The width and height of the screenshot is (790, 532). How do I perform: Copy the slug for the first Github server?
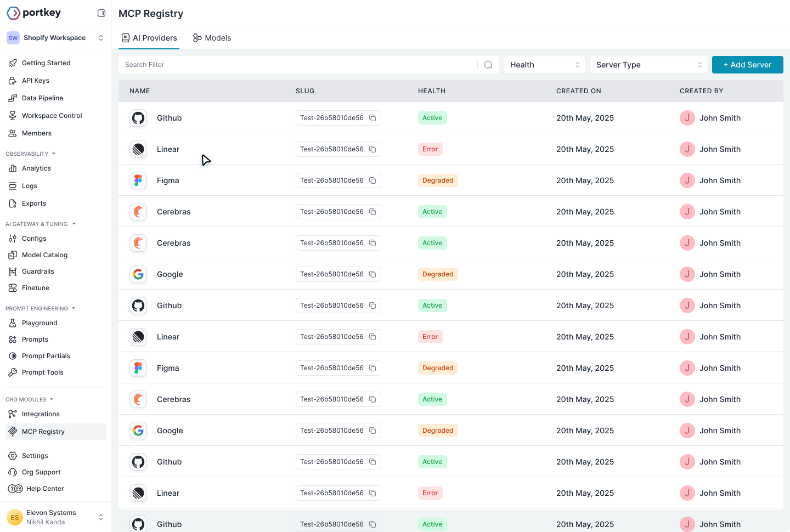tap(374, 117)
